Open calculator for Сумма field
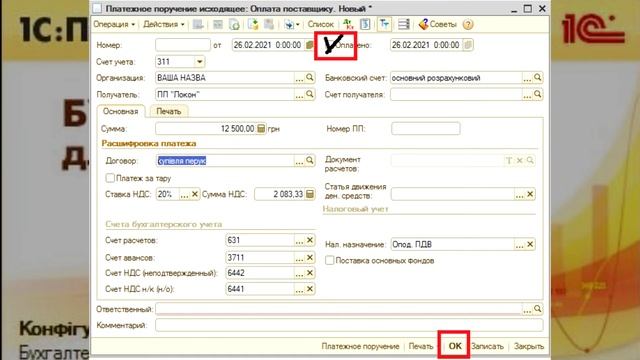640x360 pixels. coord(261,129)
